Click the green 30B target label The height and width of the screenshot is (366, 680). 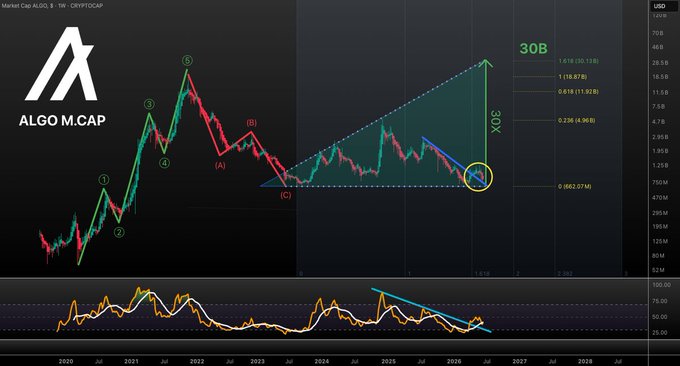click(x=533, y=49)
